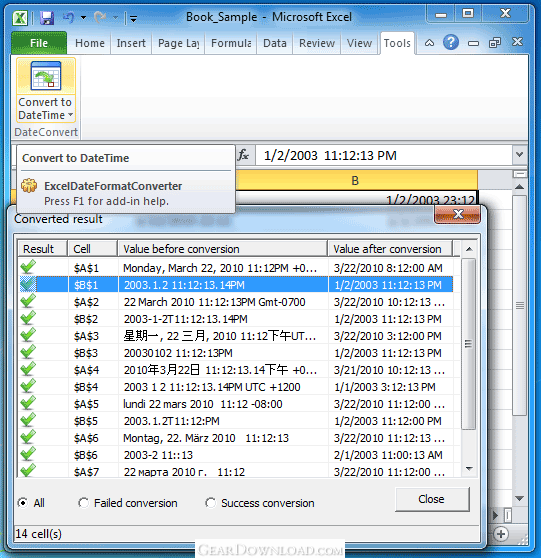
Task: Click the green check icon for $B$4
Action: click(28, 387)
